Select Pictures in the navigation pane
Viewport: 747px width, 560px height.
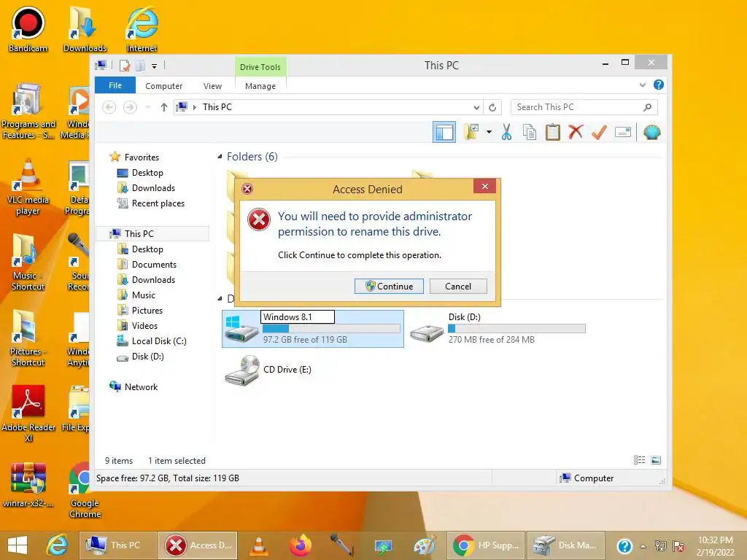(x=147, y=311)
